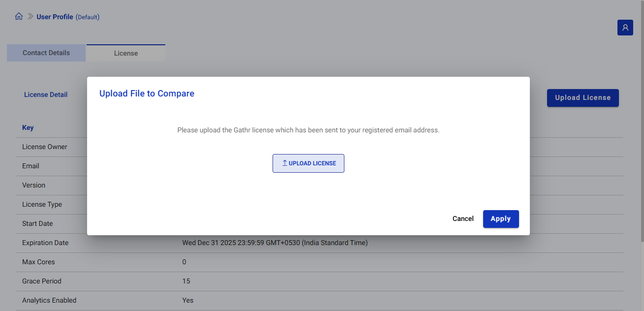Open the Home breadcrumb icon
The image size is (644, 311).
(x=19, y=16)
